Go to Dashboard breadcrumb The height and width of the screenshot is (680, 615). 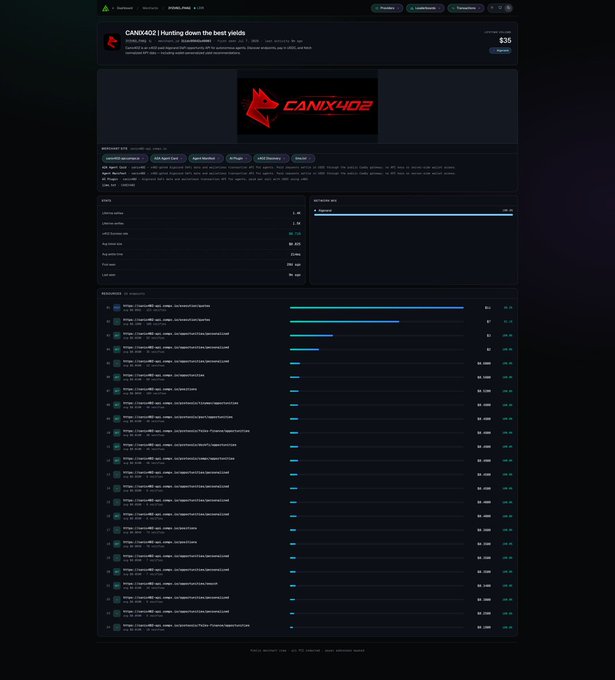coord(124,8)
